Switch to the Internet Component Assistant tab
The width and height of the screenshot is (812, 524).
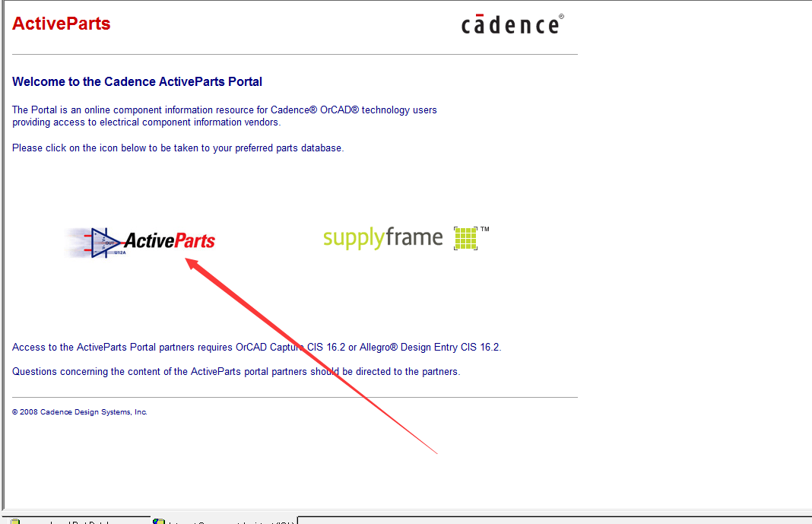tap(224, 520)
